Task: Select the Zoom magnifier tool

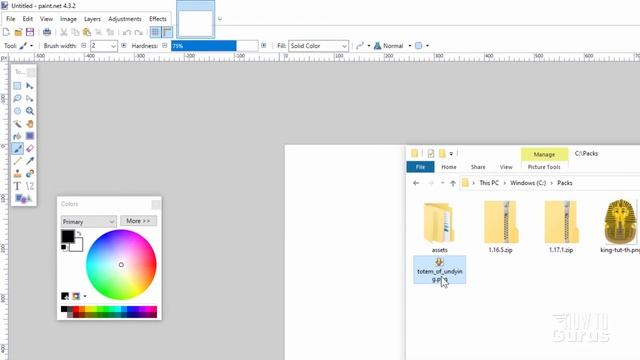Action: coord(30,111)
